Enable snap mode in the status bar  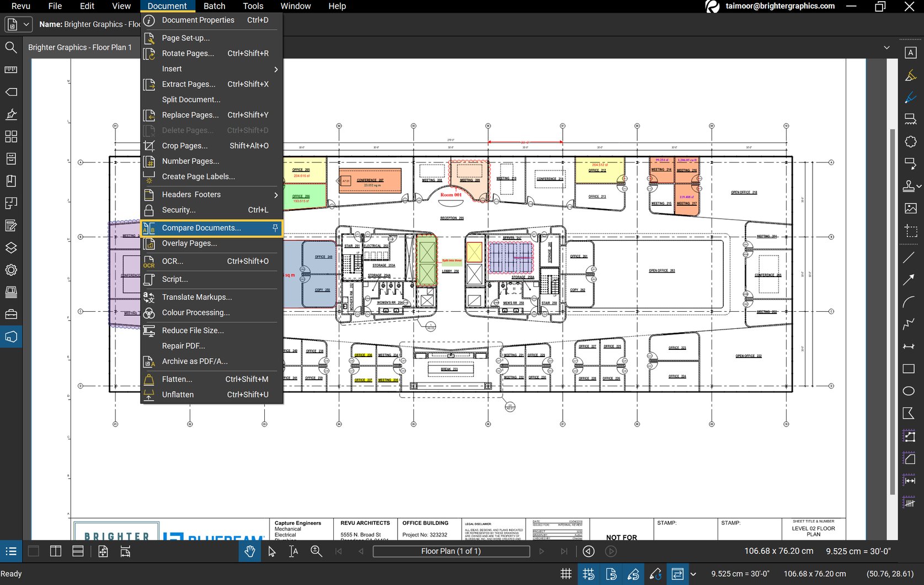[x=589, y=574]
